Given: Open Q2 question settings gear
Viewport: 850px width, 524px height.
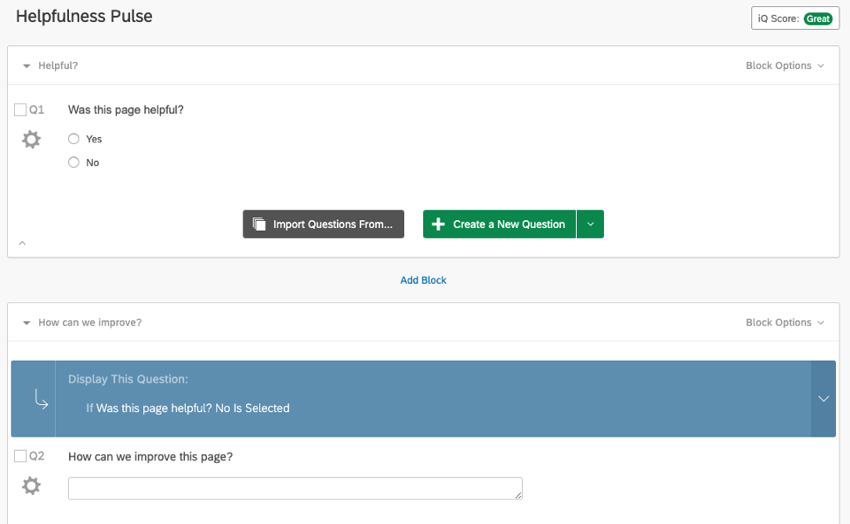Looking at the screenshot, I should (31, 486).
